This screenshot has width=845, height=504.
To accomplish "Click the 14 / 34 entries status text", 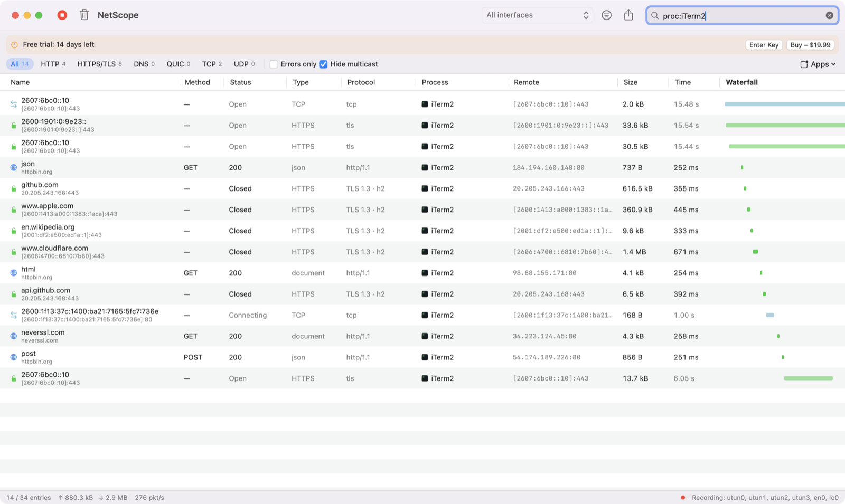I will [x=29, y=498].
